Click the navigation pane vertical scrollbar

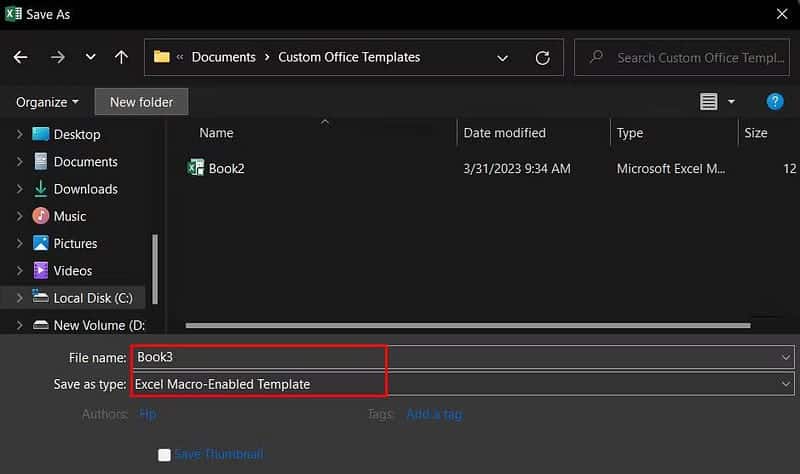[155, 269]
